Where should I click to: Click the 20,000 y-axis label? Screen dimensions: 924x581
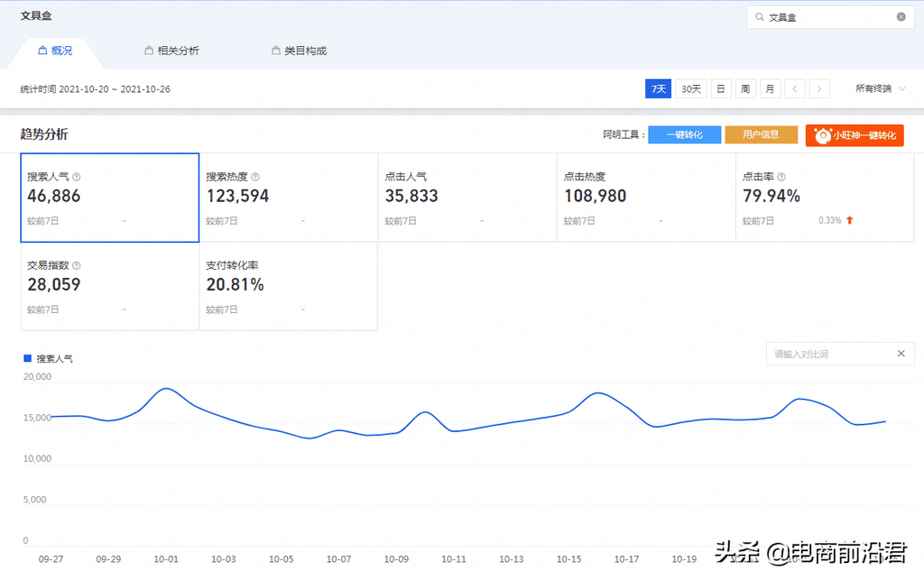point(37,376)
